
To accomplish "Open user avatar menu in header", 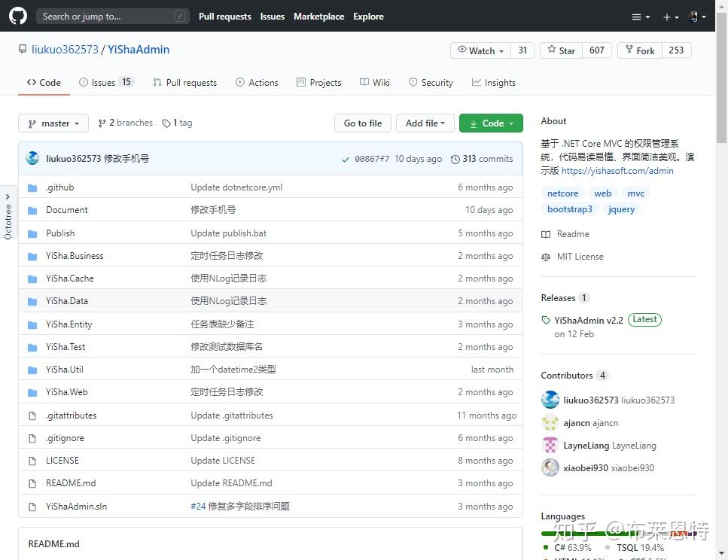I will (697, 17).
